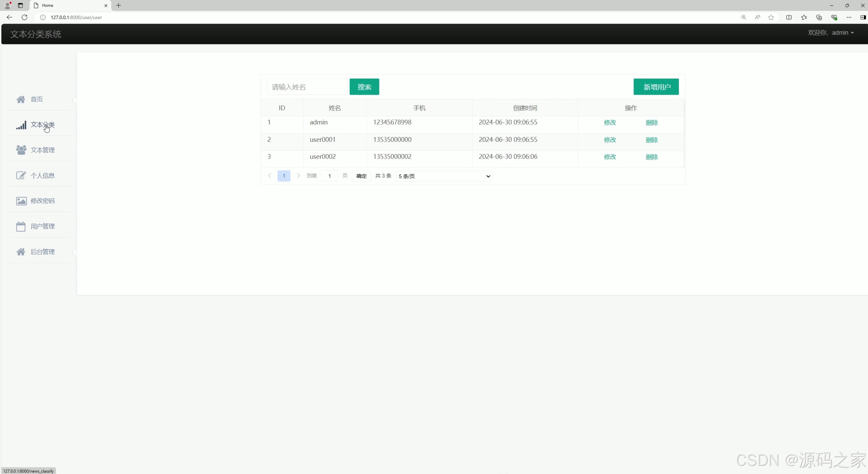
Task: Refresh the page with the reload icon
Action: point(24,17)
